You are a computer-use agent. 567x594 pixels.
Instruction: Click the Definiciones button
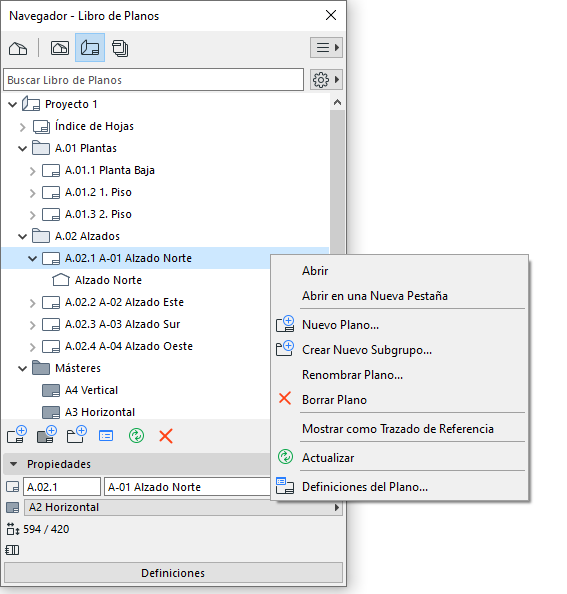coord(173,573)
